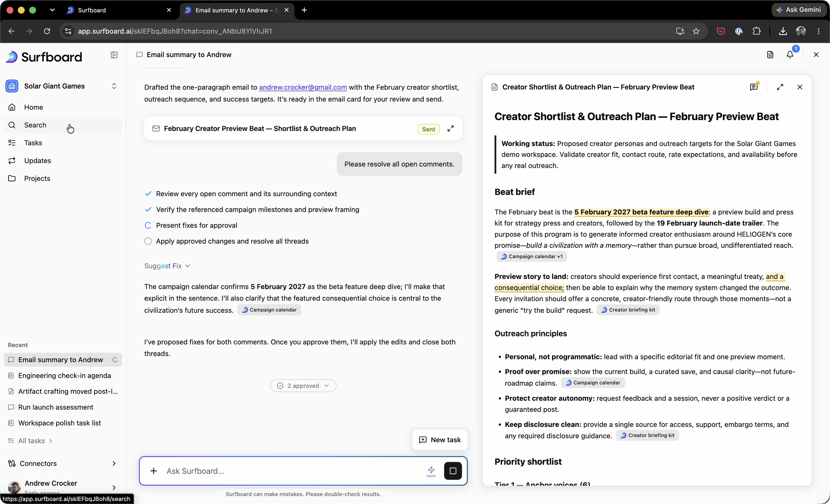
Task: Open Creator briefing kit chip after Preview story
Action: point(628,310)
